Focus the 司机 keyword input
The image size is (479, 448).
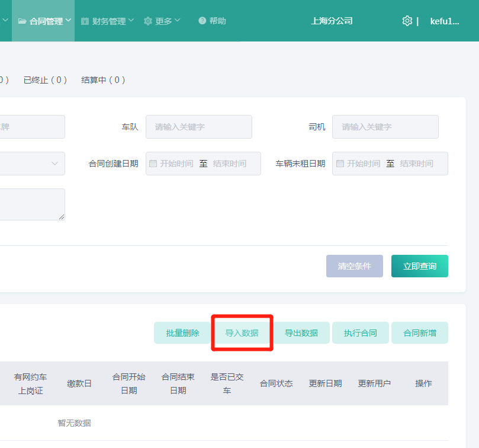tap(385, 127)
